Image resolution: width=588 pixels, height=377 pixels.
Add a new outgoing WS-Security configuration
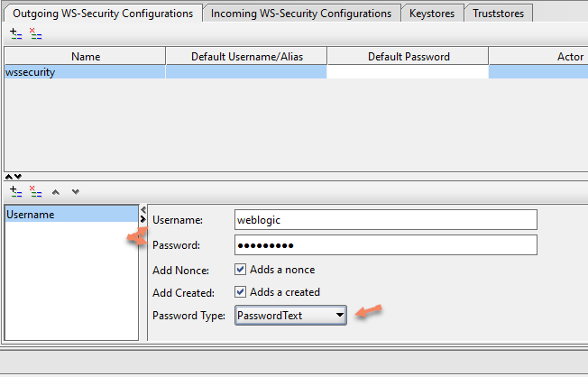[15, 32]
